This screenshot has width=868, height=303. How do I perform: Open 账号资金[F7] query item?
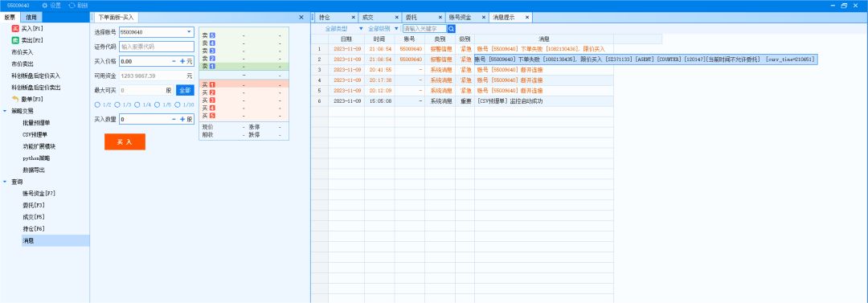(39, 194)
